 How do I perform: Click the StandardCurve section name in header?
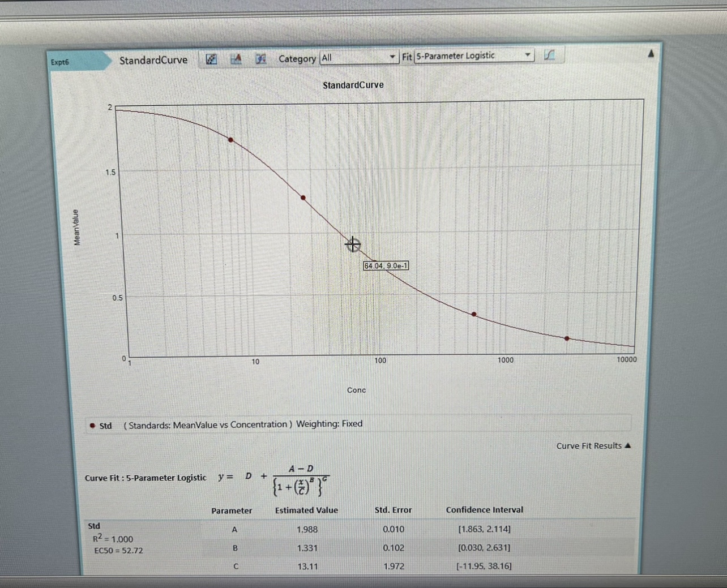pos(153,60)
